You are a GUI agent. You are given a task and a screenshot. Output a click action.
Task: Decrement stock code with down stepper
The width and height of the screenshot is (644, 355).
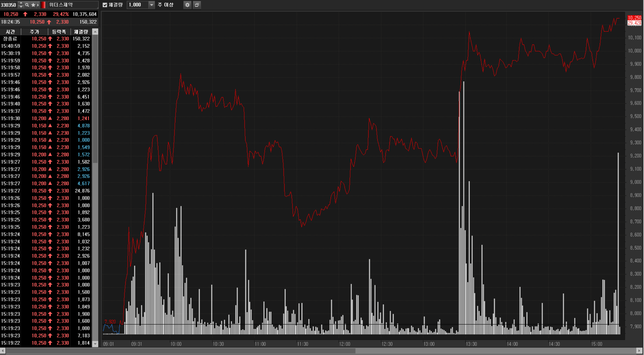click(21, 7)
